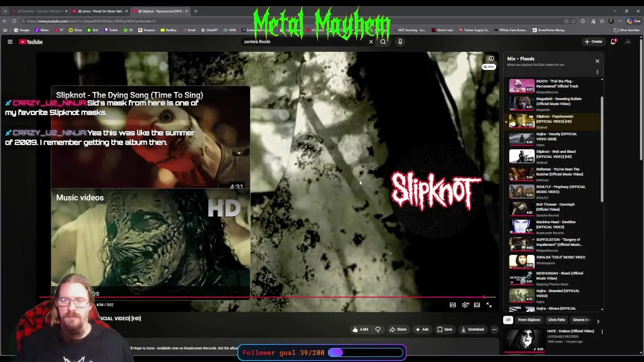644x362 pixels.
Task: Click the browser address bar URL
Action: tap(91, 21)
